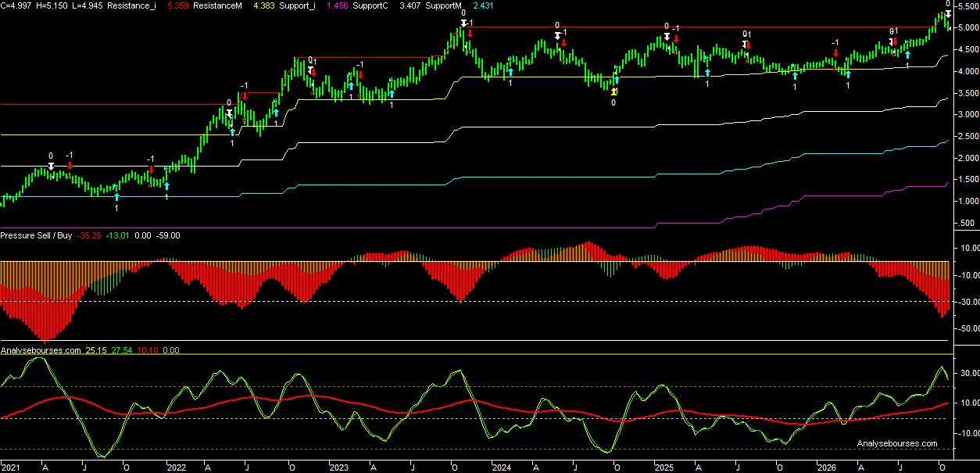The height and width of the screenshot is (473, 980).
Task: Click the Pressure Sell / Buy title
Action: pyautogui.click(x=37, y=235)
